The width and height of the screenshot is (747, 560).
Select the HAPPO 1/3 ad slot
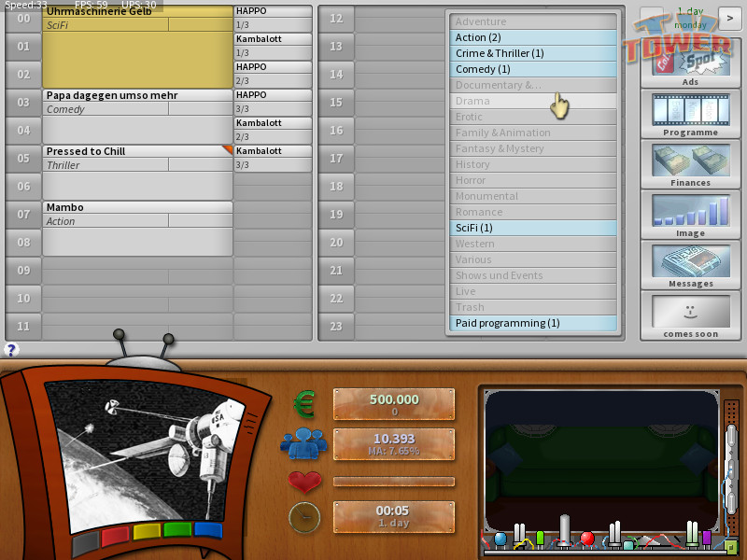click(273, 18)
